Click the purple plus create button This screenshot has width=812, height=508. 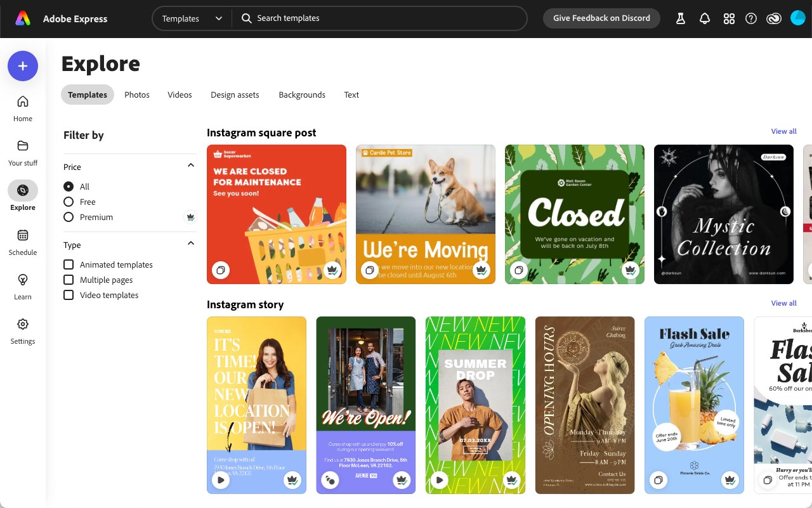[x=22, y=66]
